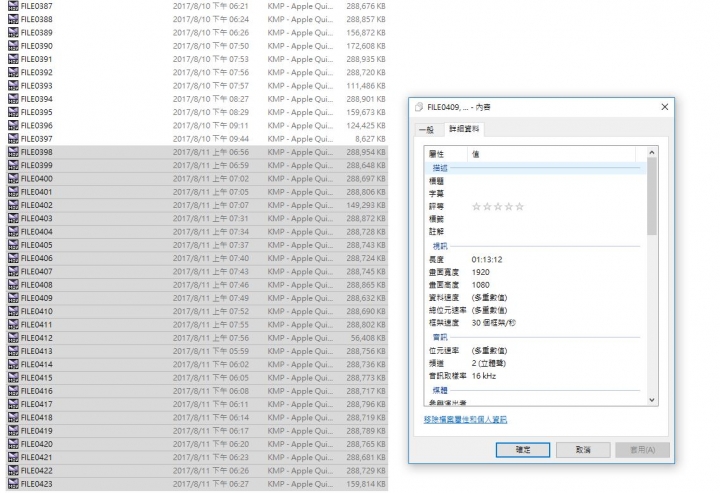Screen dimensions: 720x493
Task: Select the icon for FILE0408
Action: [13, 285]
